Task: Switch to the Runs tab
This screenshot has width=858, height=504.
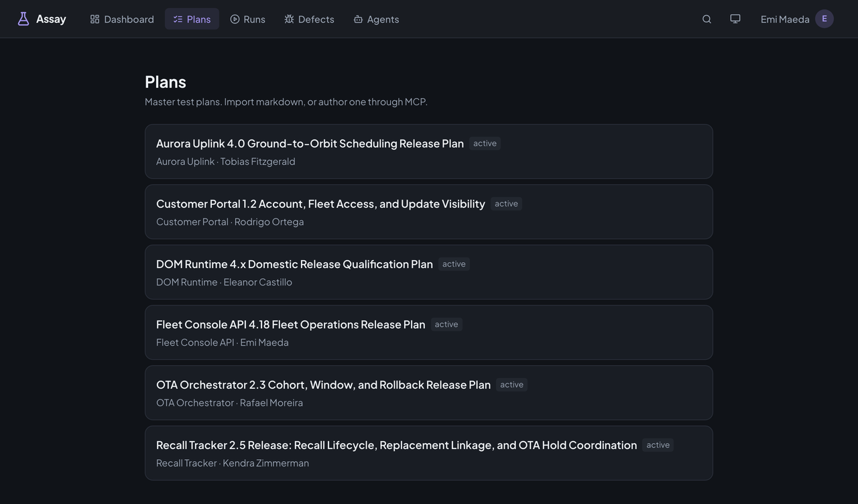Action: click(x=247, y=19)
